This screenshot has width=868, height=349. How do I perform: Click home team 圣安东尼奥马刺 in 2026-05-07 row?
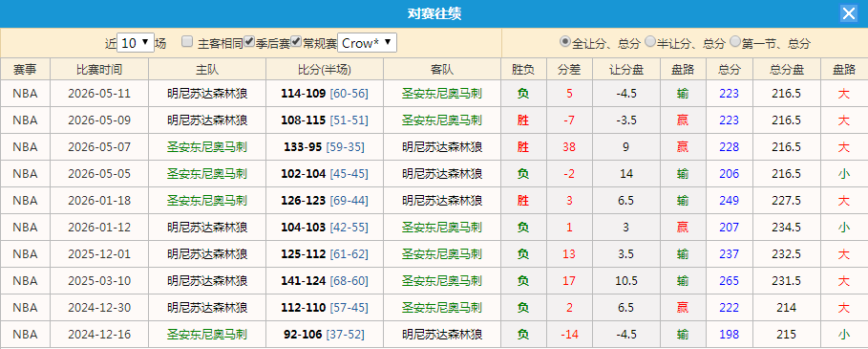(207, 147)
